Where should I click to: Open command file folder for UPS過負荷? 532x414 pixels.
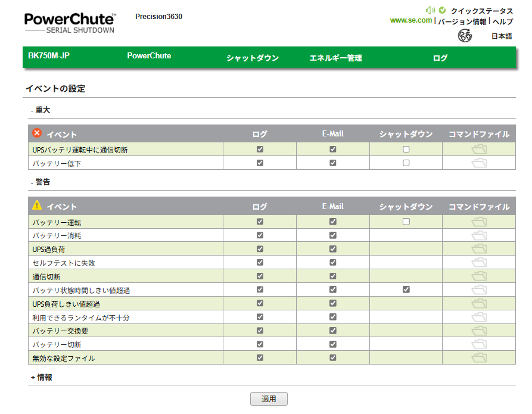pyautogui.click(x=479, y=249)
